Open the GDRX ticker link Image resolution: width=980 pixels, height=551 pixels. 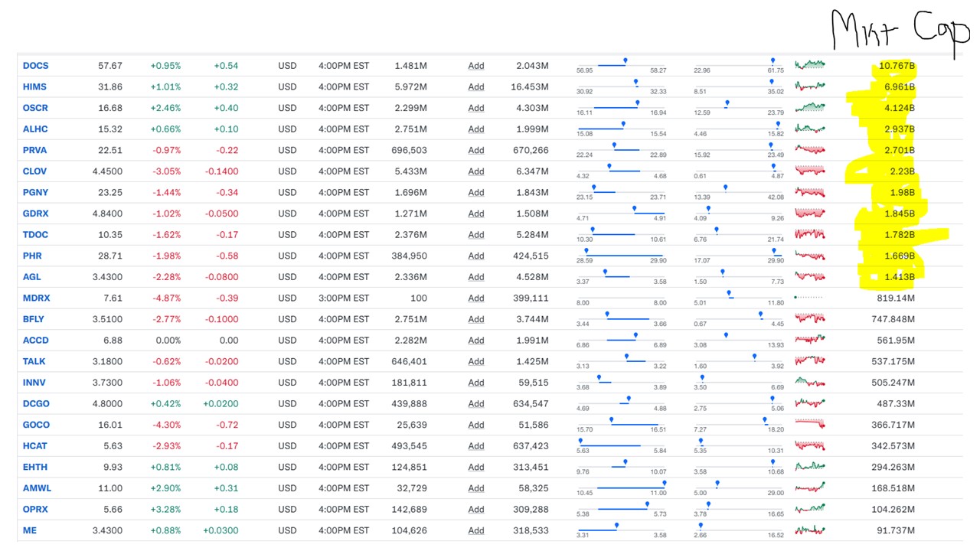(35, 214)
